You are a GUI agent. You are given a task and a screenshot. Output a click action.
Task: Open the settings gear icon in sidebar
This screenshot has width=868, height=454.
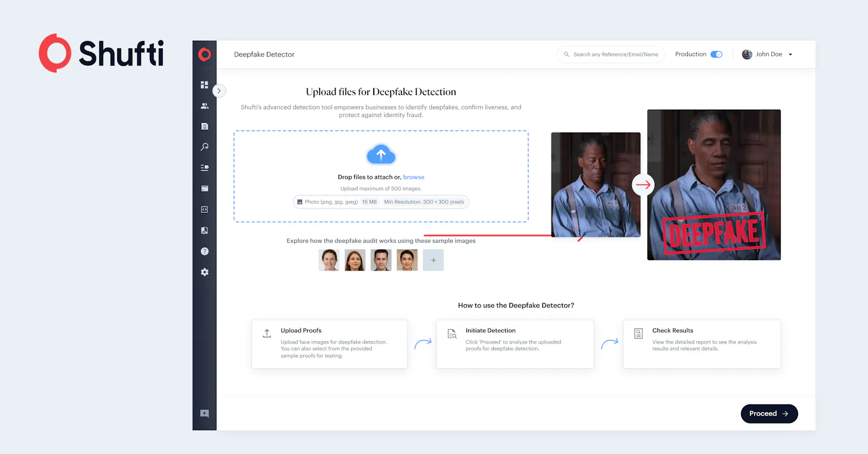(205, 272)
